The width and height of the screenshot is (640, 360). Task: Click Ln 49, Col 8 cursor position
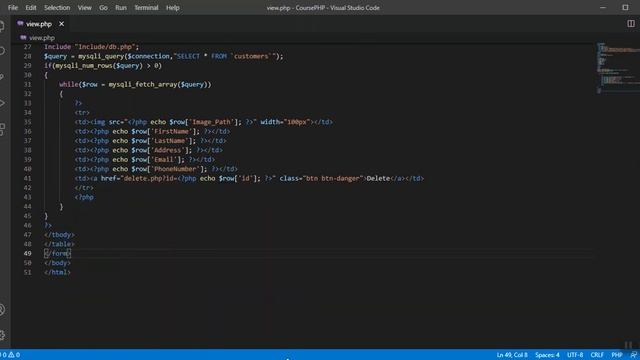coord(512,355)
